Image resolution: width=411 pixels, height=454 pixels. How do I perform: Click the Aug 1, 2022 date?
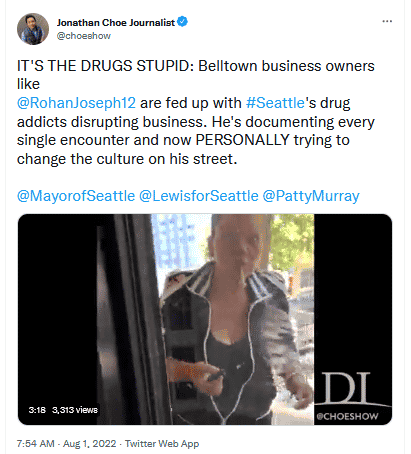point(90,444)
